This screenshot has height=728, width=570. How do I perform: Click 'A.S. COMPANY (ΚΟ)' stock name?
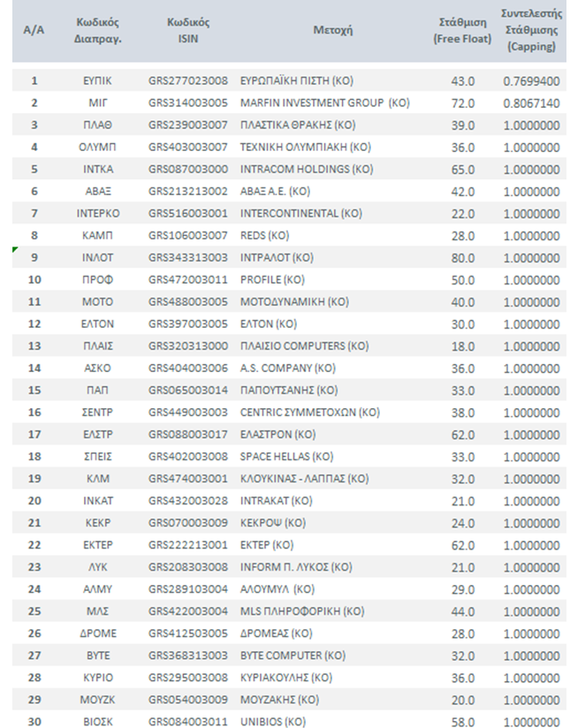point(287,368)
